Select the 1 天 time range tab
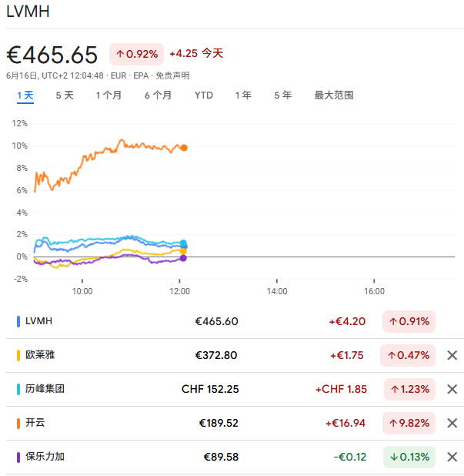The width and height of the screenshot is (464, 476). click(25, 96)
